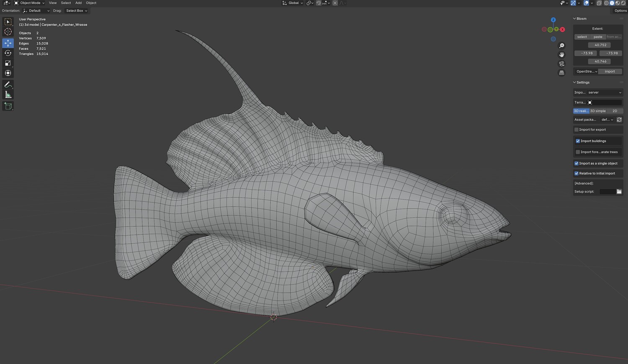Collapse the Blosm panel
The image size is (628, 364).
[575, 19]
